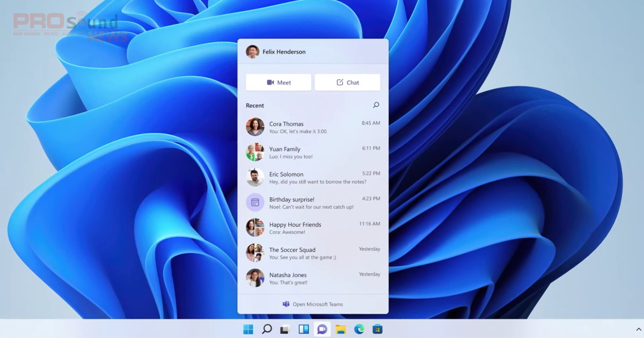This screenshot has height=338, width=644.
Task: Open the Windows Start menu
Action: [x=248, y=329]
